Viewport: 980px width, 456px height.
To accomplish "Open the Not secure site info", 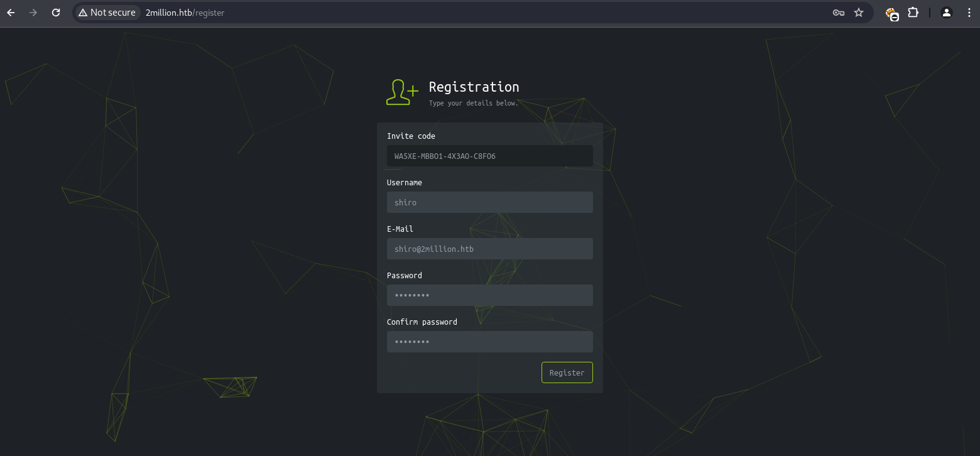I will (x=107, y=13).
